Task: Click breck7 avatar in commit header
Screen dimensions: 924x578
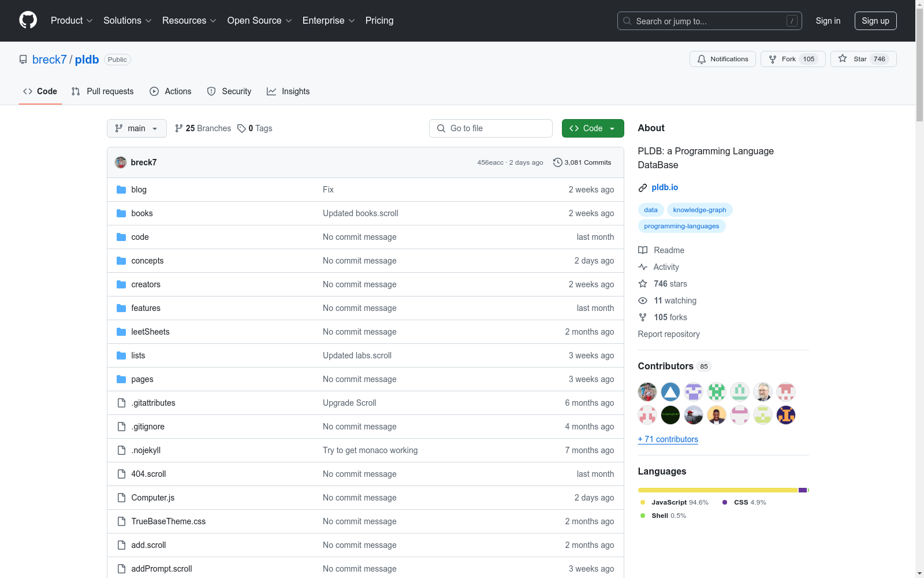Action: pos(121,162)
